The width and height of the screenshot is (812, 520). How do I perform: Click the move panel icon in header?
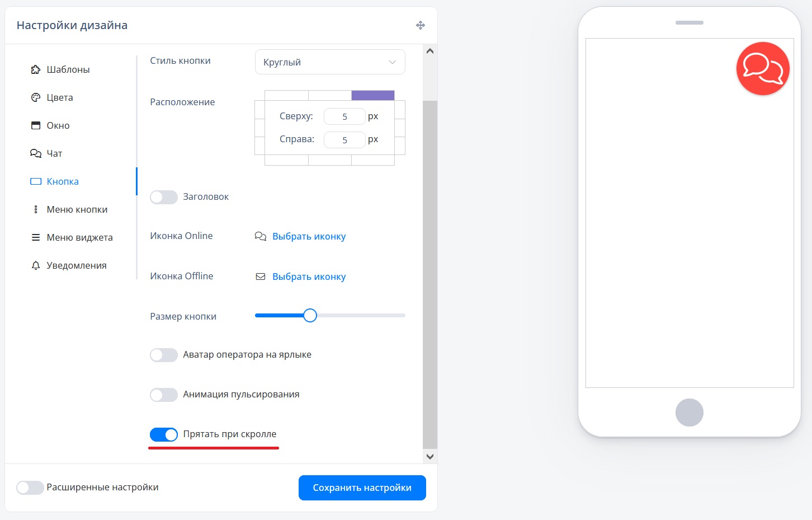[421, 25]
